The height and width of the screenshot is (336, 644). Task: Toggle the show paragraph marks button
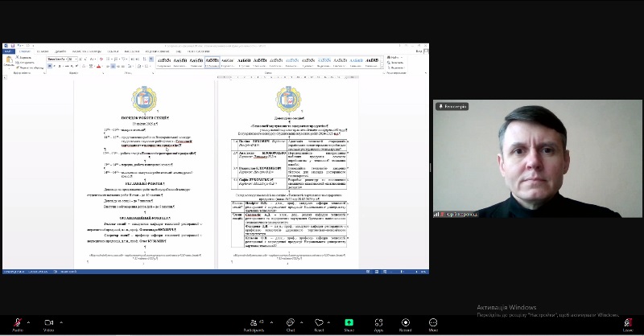151,59
